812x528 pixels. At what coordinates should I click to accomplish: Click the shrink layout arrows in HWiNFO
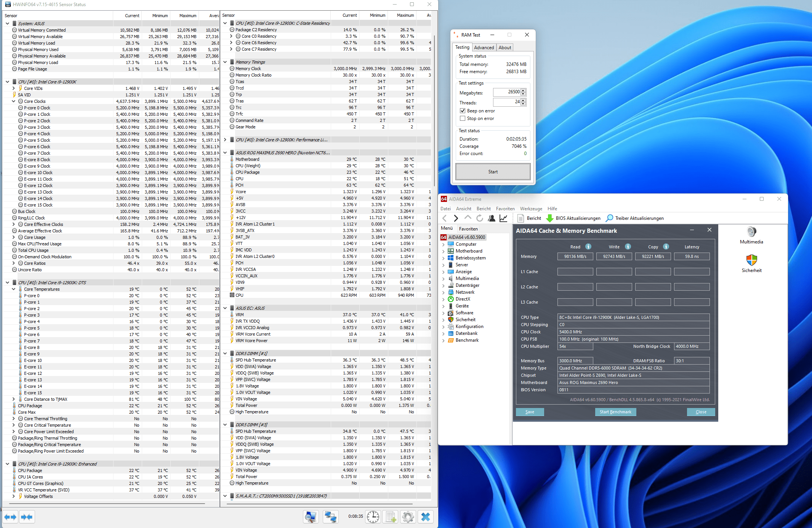click(x=27, y=517)
